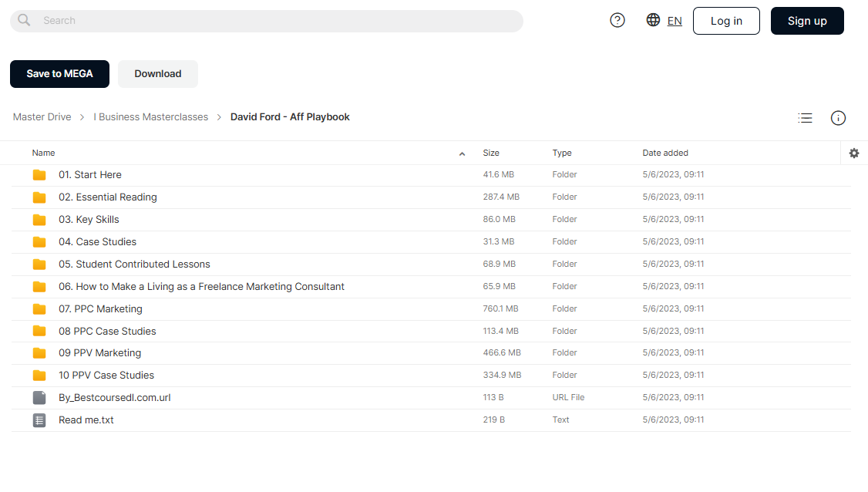Open column settings gear icon
Viewport: 868px width, 492px height.
(x=854, y=153)
